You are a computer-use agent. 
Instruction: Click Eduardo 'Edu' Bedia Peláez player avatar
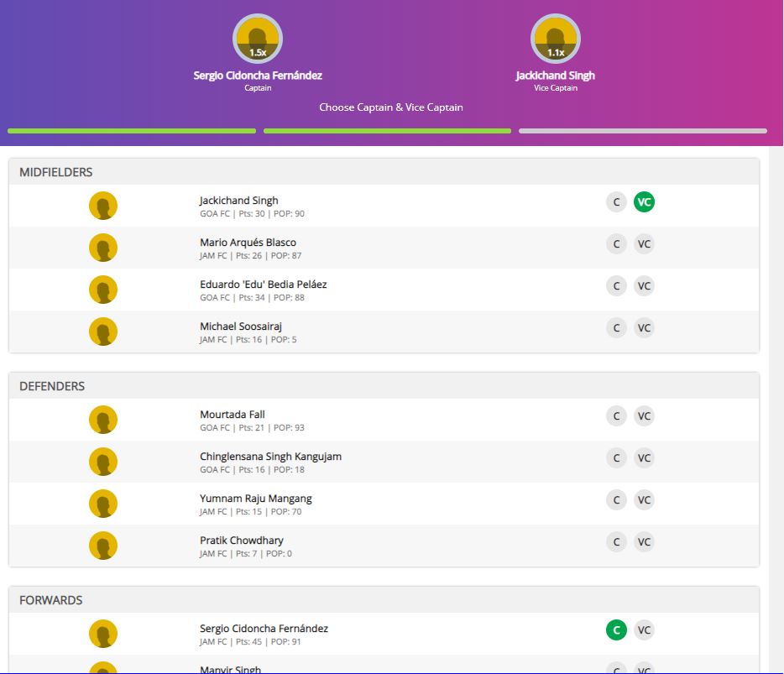(x=103, y=290)
